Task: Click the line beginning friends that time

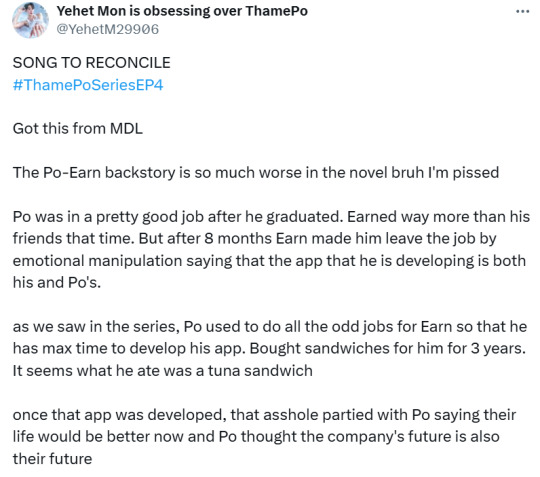Action: [x=255, y=238]
